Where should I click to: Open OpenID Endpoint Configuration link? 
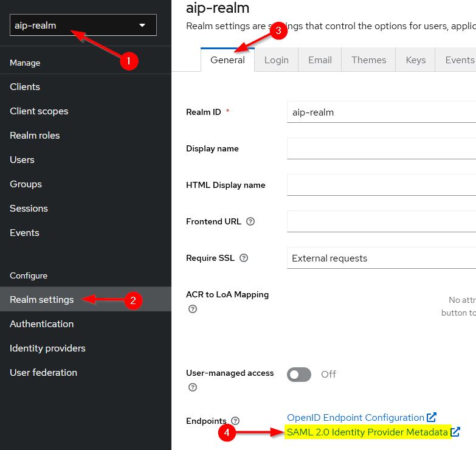[x=355, y=418]
